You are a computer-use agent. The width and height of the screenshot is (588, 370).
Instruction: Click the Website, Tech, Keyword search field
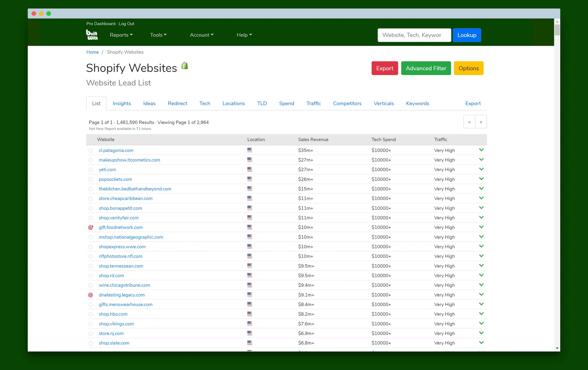pos(414,35)
